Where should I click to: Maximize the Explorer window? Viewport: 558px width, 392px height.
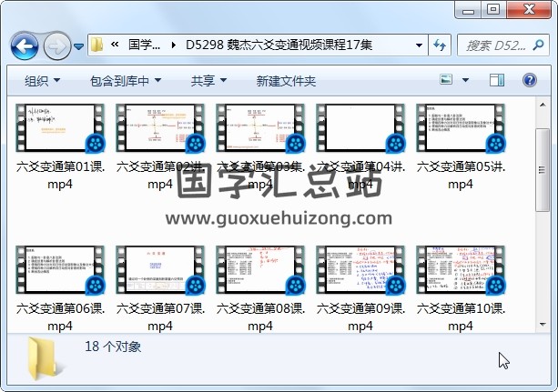click(493, 10)
